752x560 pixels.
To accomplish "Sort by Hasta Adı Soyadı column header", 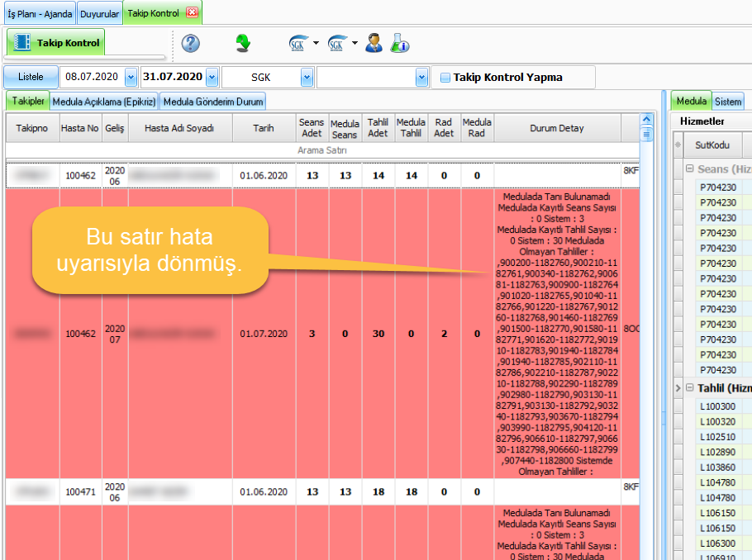I will (180, 128).
